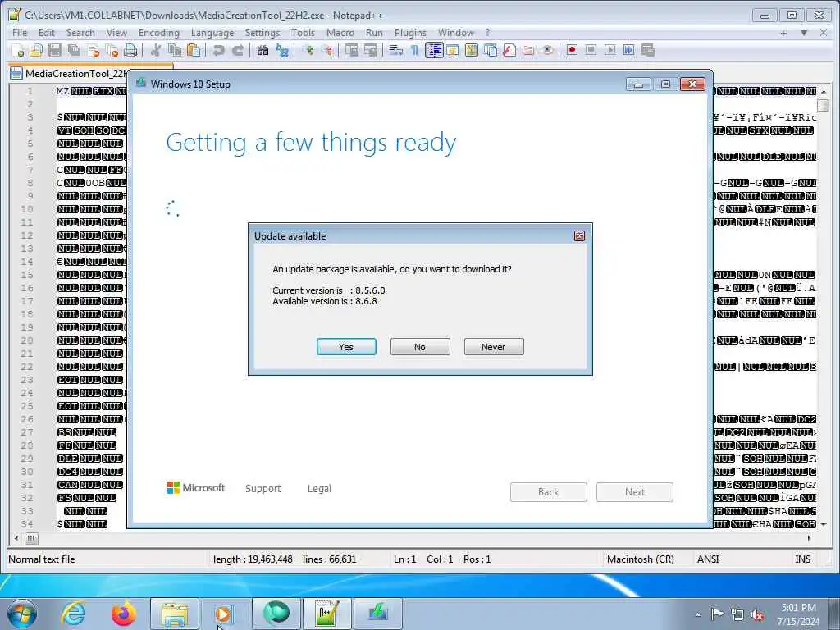Click 'Macintosh (CR)' in the status bar
This screenshot has width=840, height=630.
click(x=640, y=559)
